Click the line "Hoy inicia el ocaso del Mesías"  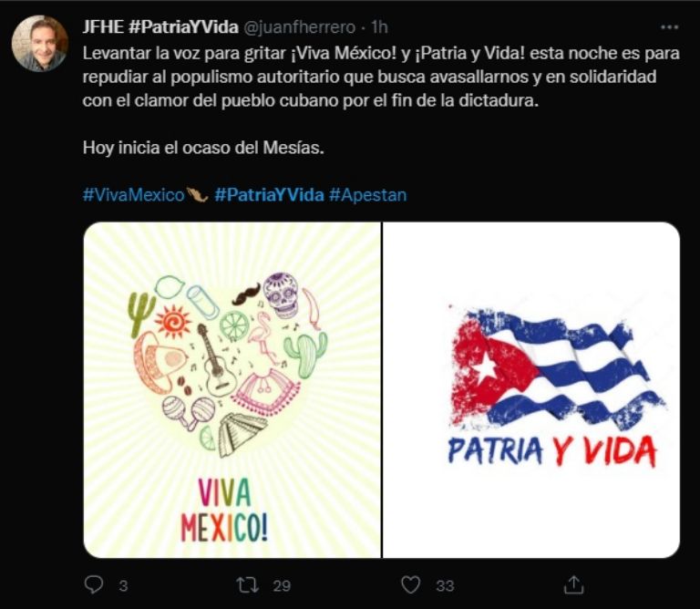[203, 148]
